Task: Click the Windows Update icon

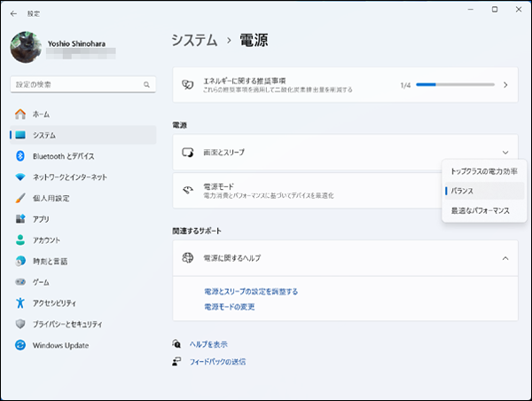Action: point(20,345)
